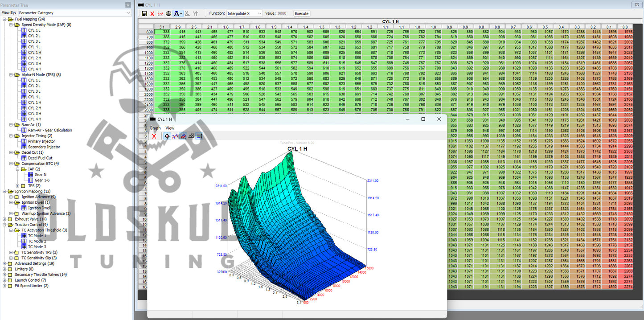The image size is (644, 320).
Task: Collapse Alpha-N Mode (TPS) folder
Action: (x=11, y=75)
